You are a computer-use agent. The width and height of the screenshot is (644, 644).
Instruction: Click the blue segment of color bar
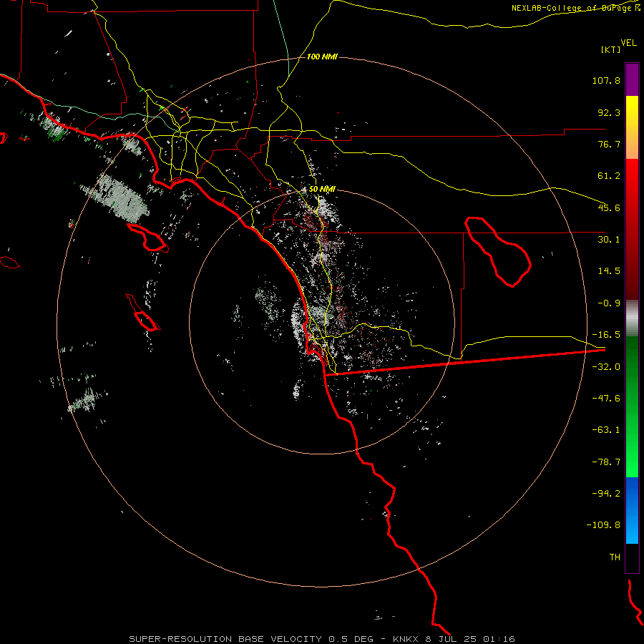pyautogui.click(x=632, y=510)
